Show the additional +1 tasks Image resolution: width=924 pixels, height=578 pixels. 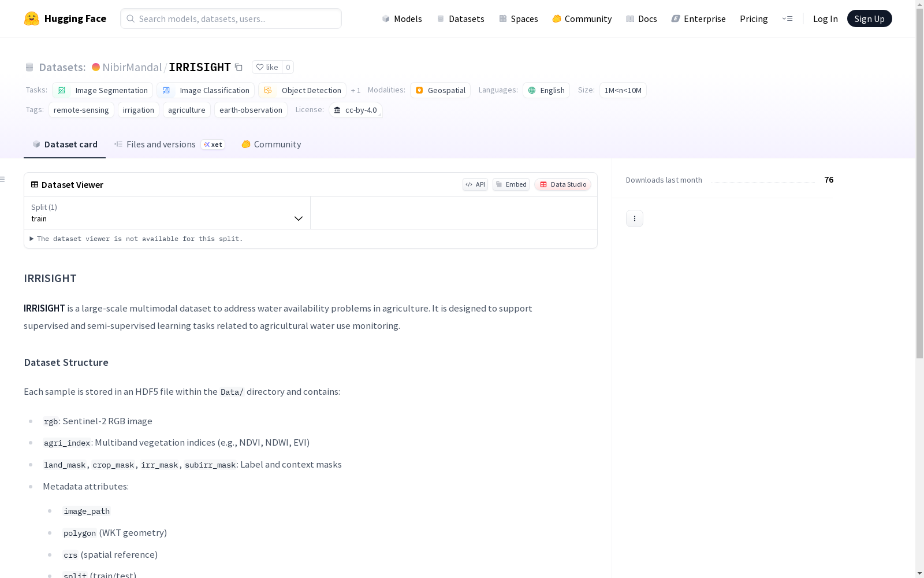coord(356,90)
